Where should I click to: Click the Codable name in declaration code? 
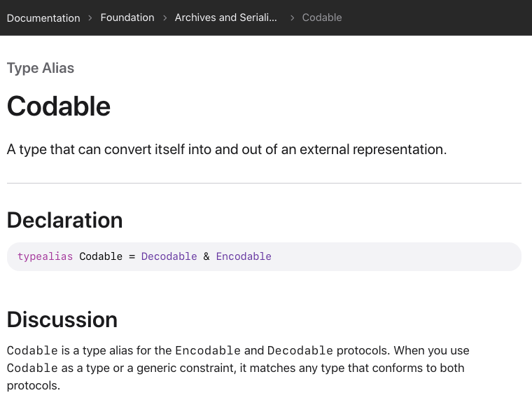(101, 256)
